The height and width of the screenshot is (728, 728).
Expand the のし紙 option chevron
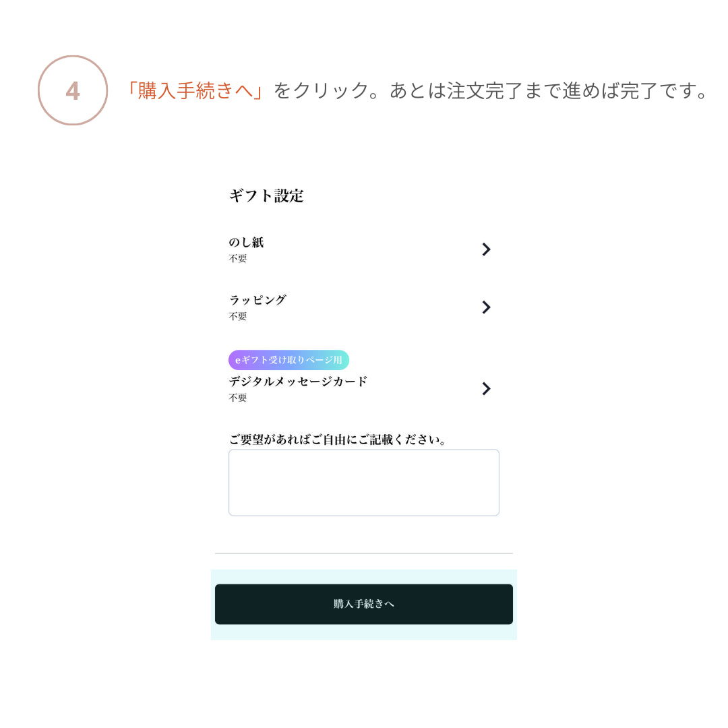486,249
